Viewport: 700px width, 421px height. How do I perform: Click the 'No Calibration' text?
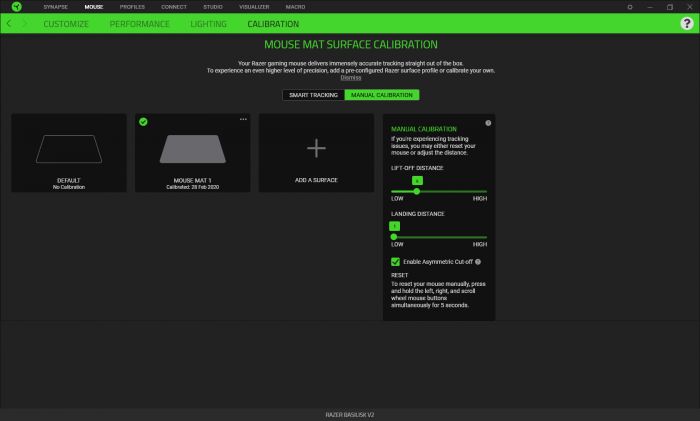[69, 187]
